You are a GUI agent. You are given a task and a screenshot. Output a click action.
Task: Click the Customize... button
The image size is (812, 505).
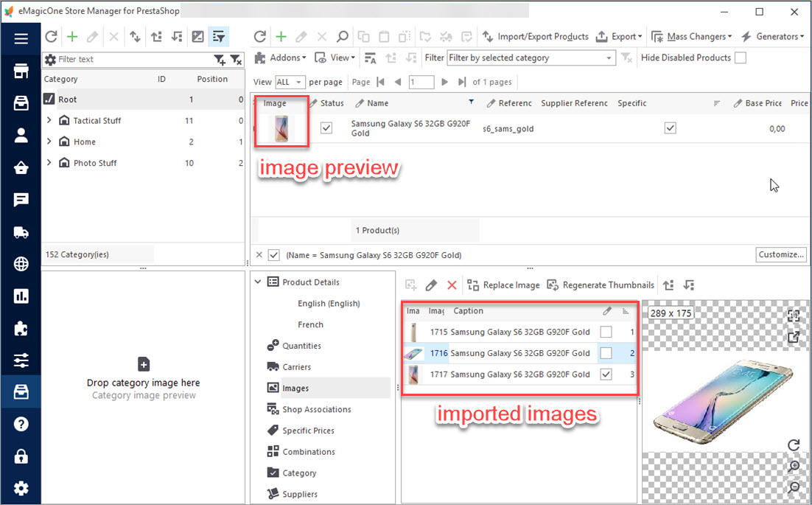point(781,254)
